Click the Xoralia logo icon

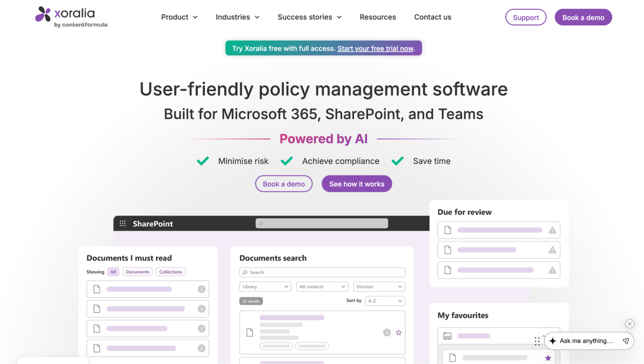[43, 14]
